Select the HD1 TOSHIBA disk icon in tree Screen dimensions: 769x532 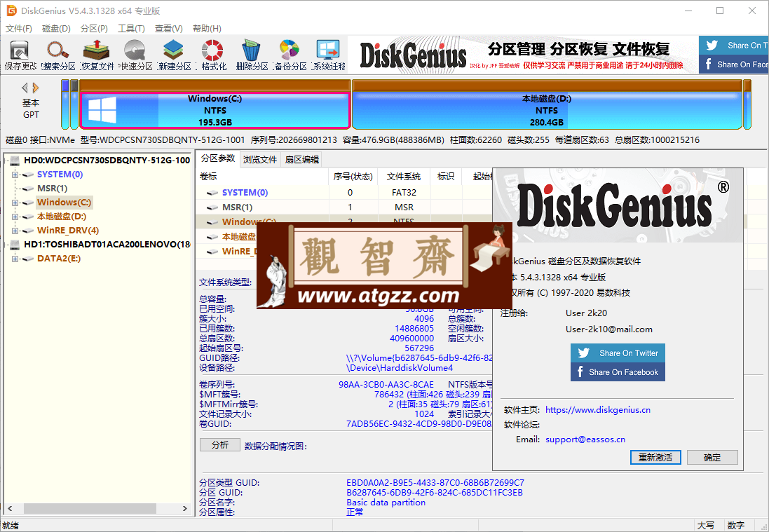[15, 244]
